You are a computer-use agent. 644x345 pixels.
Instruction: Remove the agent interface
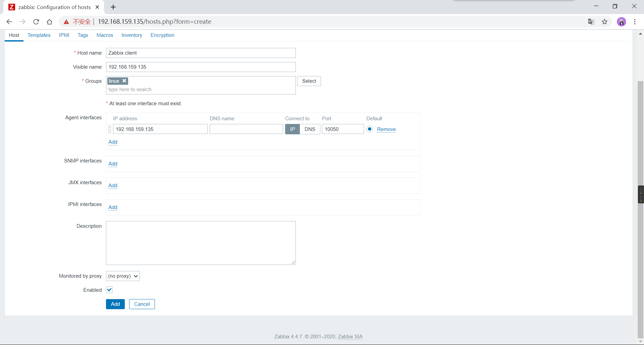pyautogui.click(x=386, y=129)
